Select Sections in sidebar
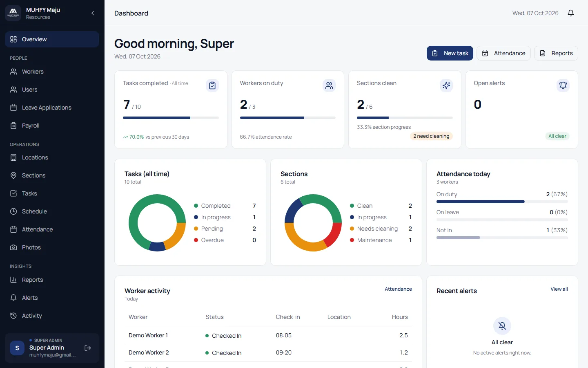The height and width of the screenshot is (368, 588). click(52, 175)
